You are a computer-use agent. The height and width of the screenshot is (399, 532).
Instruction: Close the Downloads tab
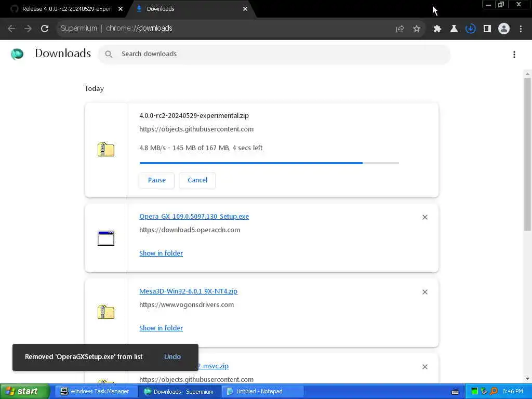pyautogui.click(x=245, y=9)
